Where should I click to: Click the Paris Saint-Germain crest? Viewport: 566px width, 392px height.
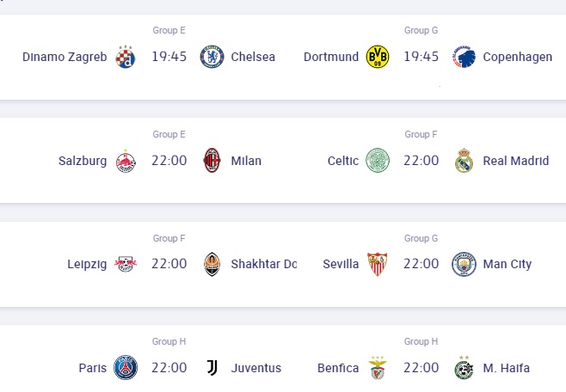pyautogui.click(x=126, y=367)
